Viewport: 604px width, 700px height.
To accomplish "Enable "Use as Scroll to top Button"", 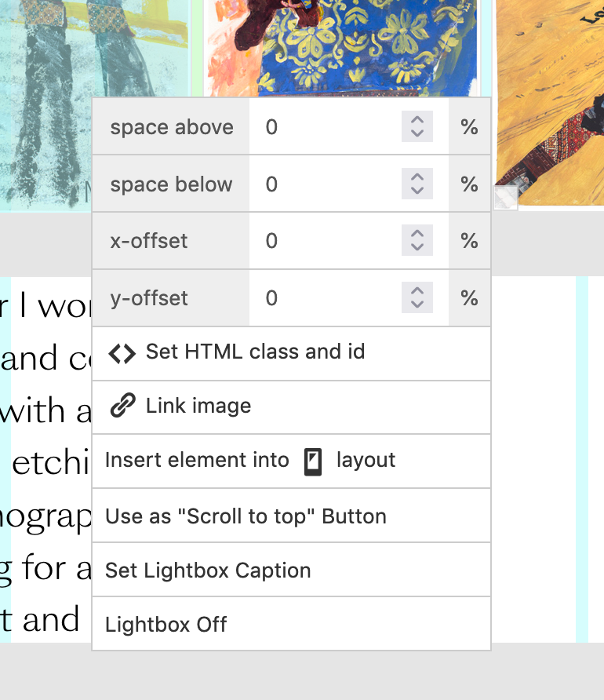I will pos(246,516).
